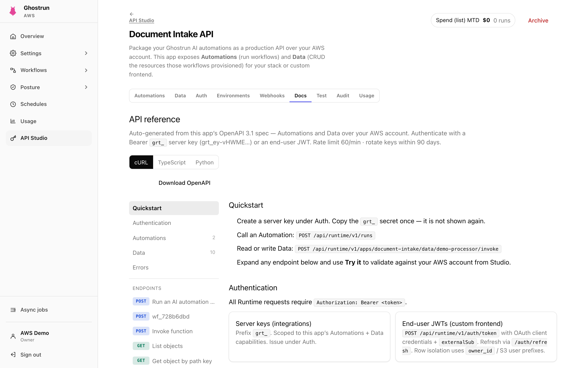The image size is (588, 368).
Task: Open POST wf_728b6dbd endpoint
Action: [x=174, y=316]
